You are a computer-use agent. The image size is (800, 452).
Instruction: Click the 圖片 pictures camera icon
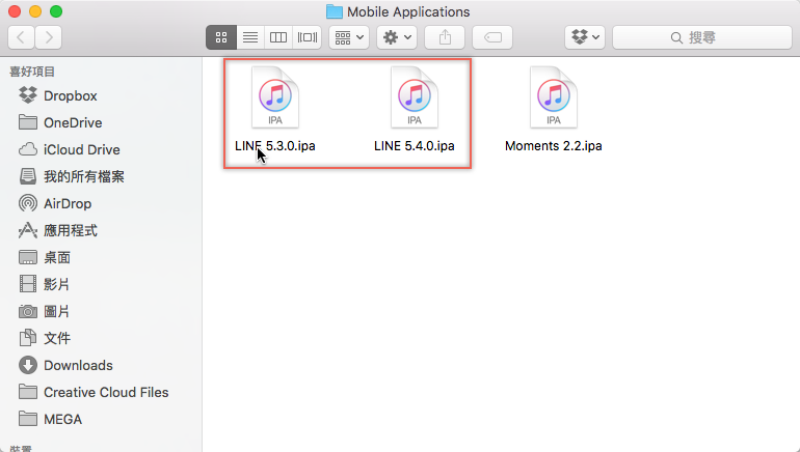point(28,311)
